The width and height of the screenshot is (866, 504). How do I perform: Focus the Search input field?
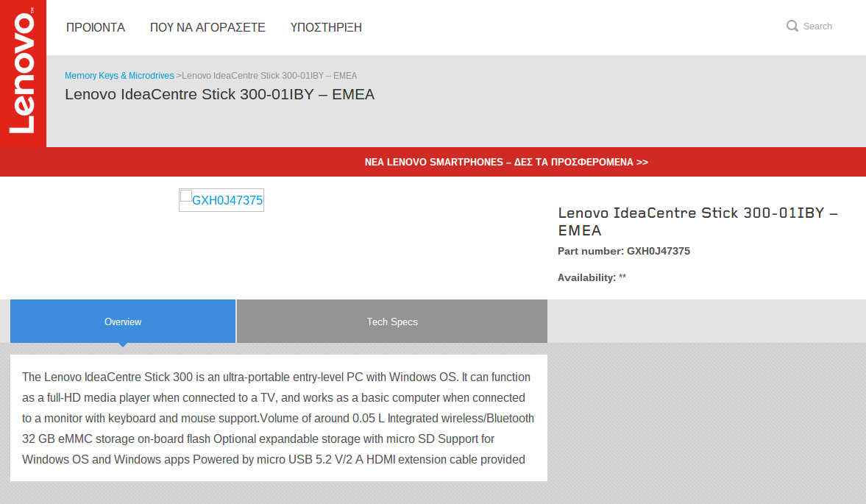click(x=817, y=26)
